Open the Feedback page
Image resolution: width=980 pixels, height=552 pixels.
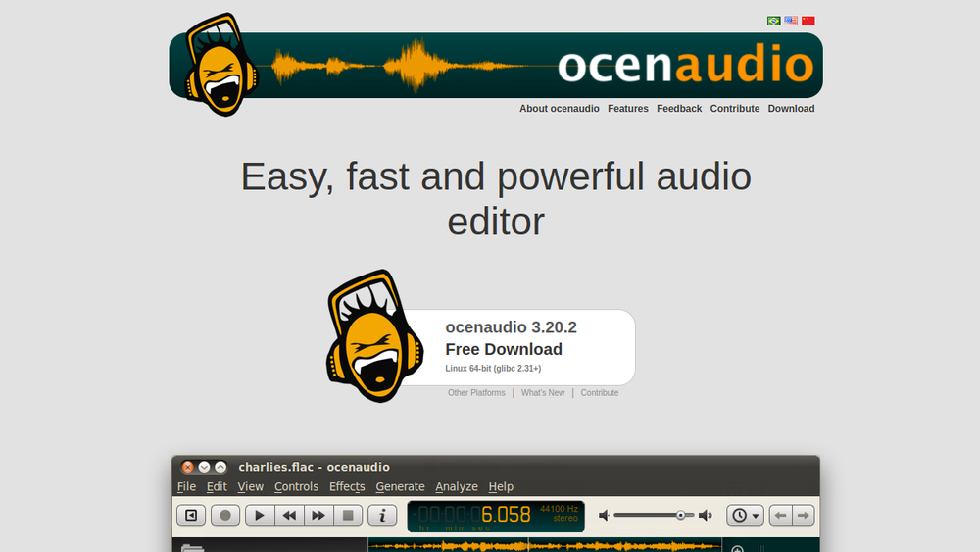679,108
